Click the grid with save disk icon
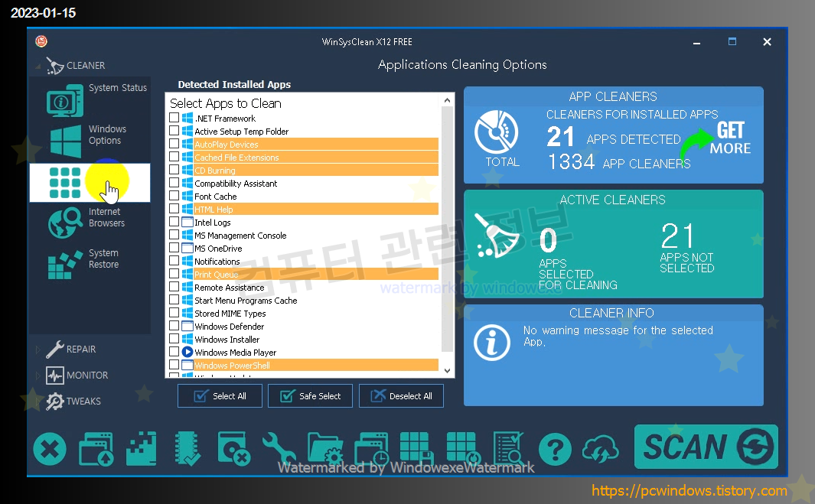815x504 pixels. pos(417,448)
